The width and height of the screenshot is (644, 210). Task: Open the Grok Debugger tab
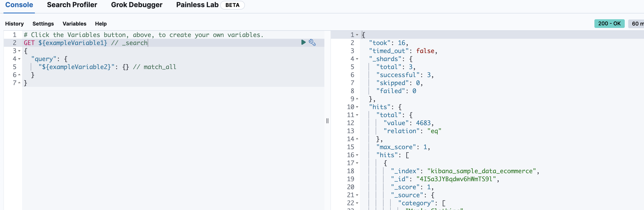[x=136, y=5]
